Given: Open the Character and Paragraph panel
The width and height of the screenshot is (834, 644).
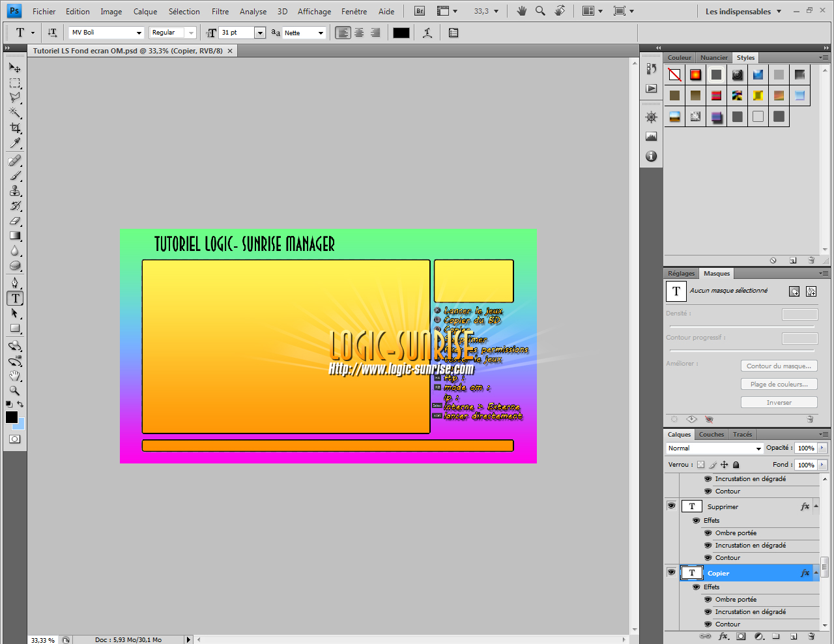Looking at the screenshot, I should coord(453,33).
